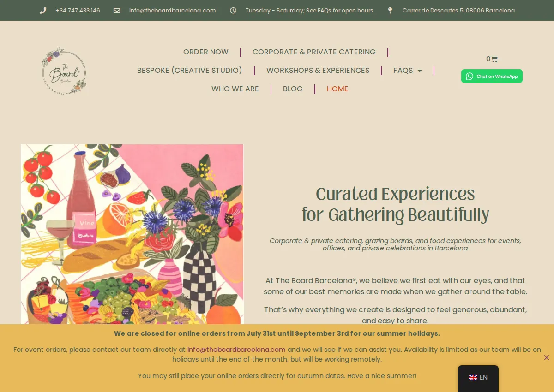This screenshot has width=554, height=392.
Task: Open the WHO WE ARE page
Action: pos(235,89)
